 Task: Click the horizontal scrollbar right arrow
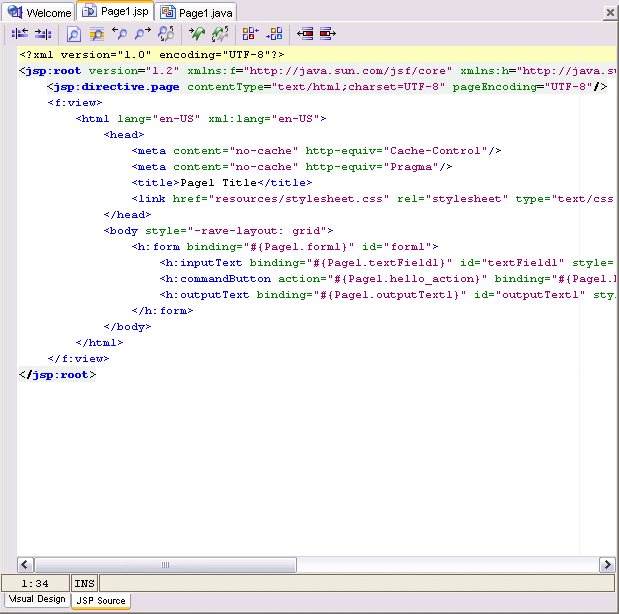point(607,565)
